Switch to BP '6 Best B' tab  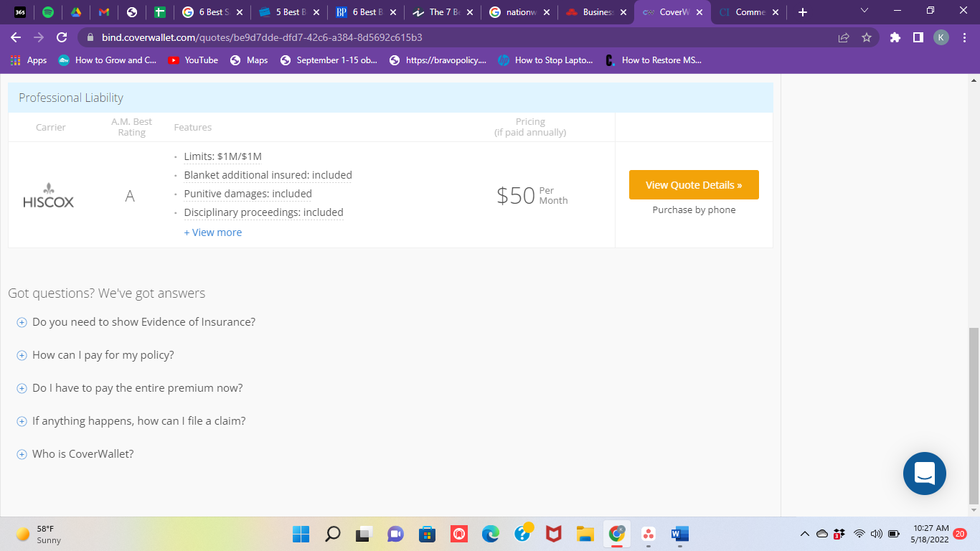pyautogui.click(x=364, y=12)
